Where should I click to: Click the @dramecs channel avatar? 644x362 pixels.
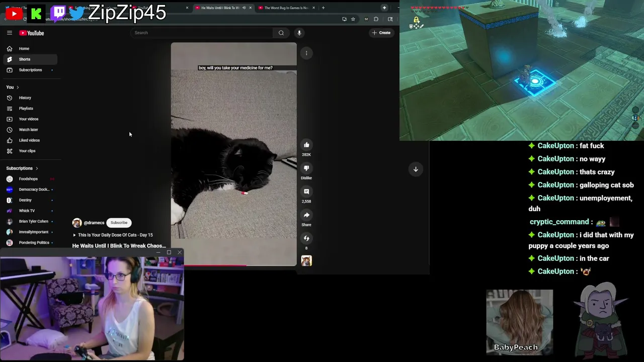point(77,223)
